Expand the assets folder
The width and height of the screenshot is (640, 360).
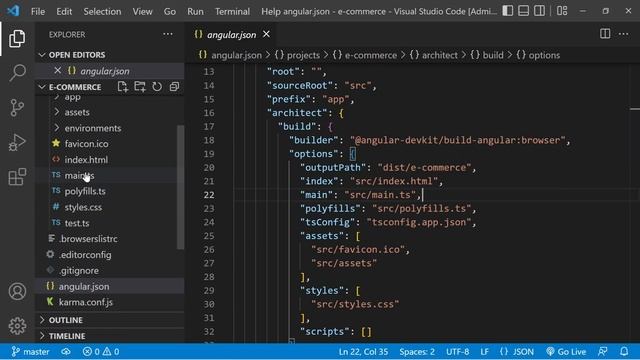click(x=110, y=112)
